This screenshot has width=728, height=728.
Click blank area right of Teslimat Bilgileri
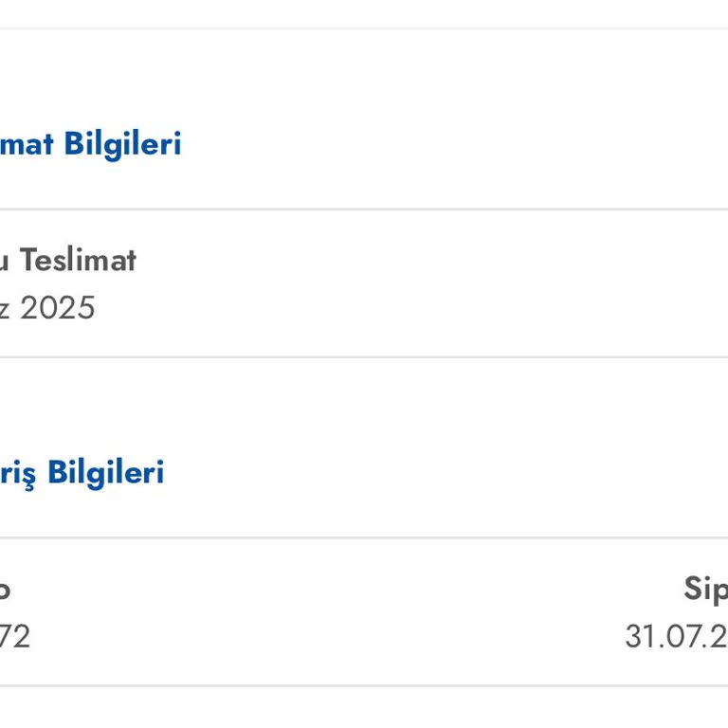(455, 144)
